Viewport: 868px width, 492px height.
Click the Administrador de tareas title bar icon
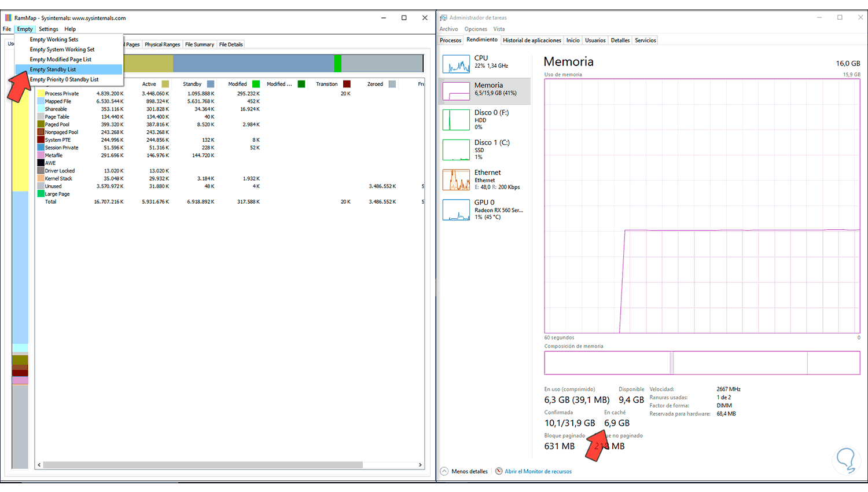[443, 18]
